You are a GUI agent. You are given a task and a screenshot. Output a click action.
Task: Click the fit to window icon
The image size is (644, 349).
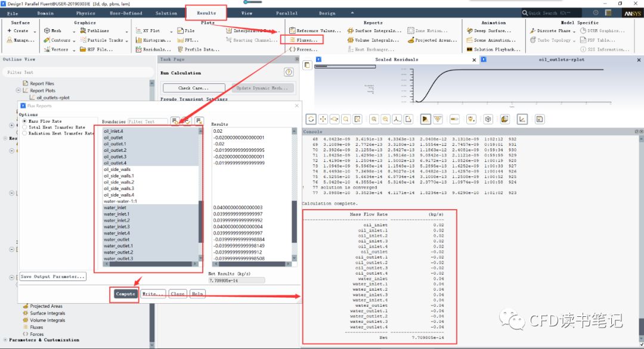click(x=357, y=119)
